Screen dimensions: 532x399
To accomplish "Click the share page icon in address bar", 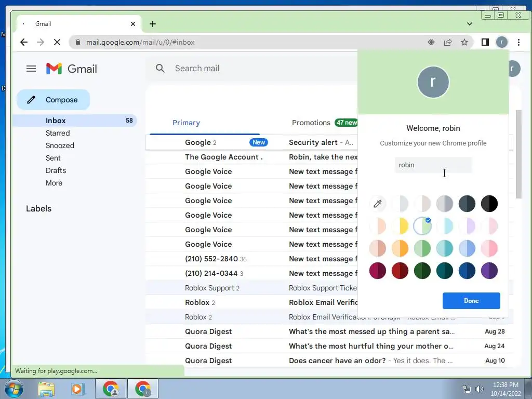I will (x=448, y=42).
